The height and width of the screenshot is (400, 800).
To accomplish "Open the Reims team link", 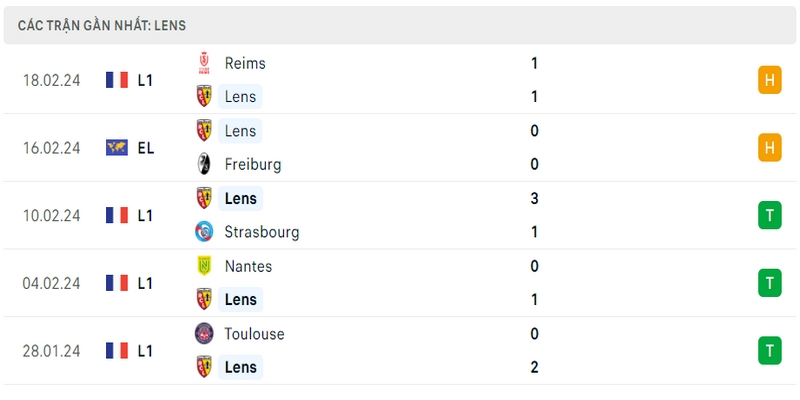I will (x=245, y=63).
